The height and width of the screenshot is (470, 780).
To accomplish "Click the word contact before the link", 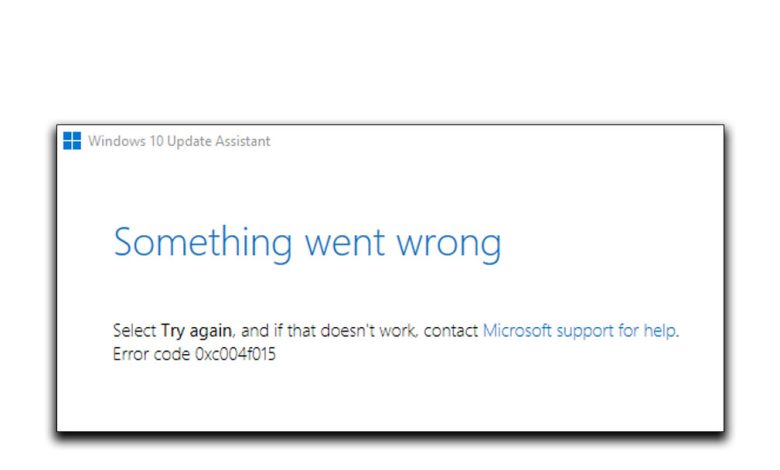I will (x=451, y=330).
